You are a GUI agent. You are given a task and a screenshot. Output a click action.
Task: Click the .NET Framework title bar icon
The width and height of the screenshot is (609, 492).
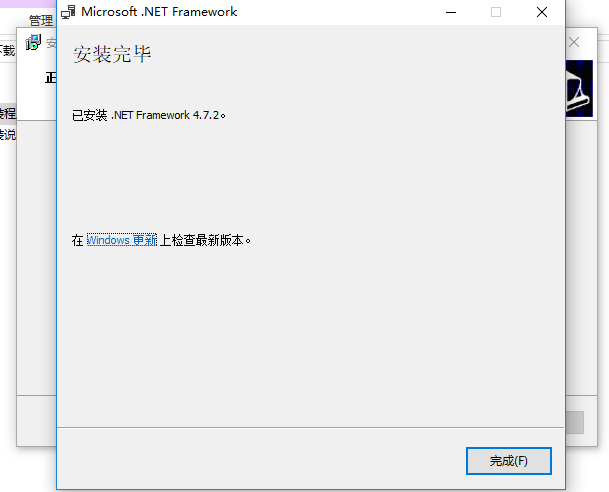(x=68, y=12)
